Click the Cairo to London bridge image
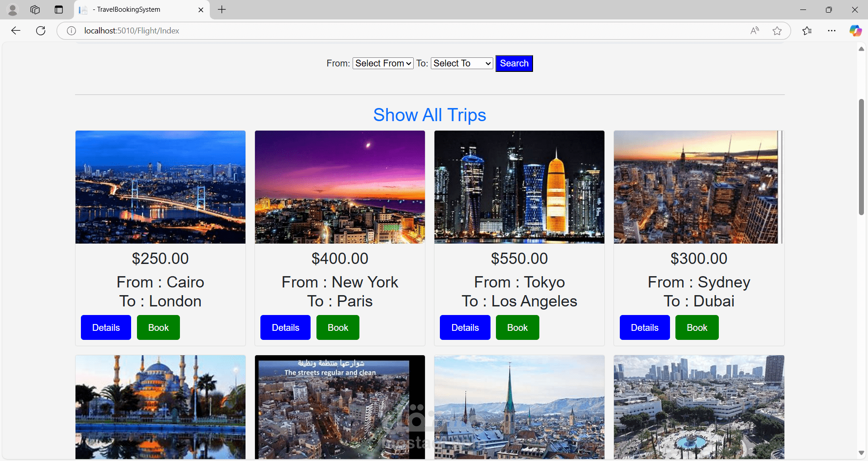Image resolution: width=868 pixels, height=461 pixels. (x=160, y=187)
